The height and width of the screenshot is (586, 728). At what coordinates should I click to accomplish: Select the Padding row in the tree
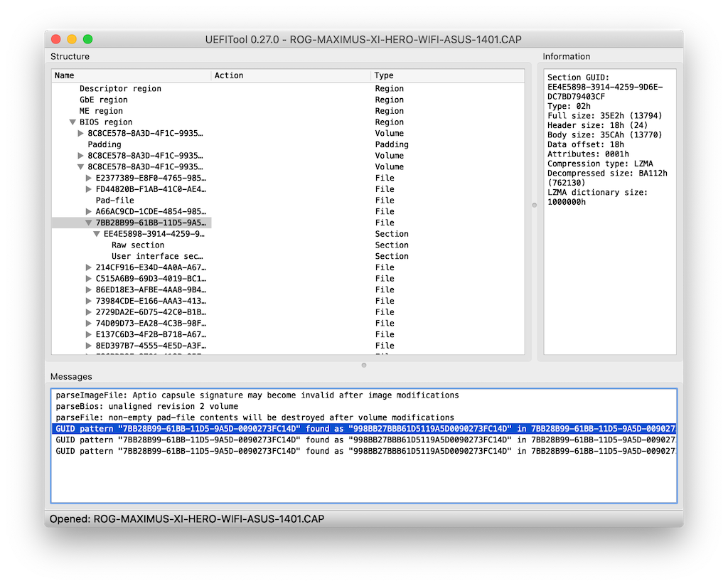[x=288, y=144]
